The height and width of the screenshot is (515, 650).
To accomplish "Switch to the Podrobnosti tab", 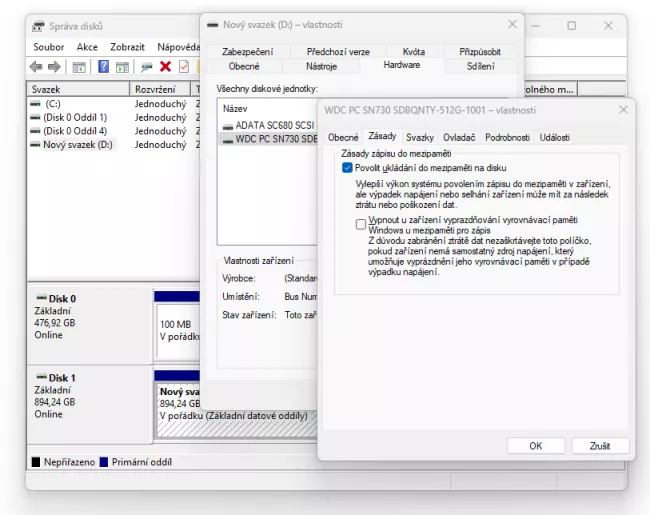I will pyautogui.click(x=507, y=137).
